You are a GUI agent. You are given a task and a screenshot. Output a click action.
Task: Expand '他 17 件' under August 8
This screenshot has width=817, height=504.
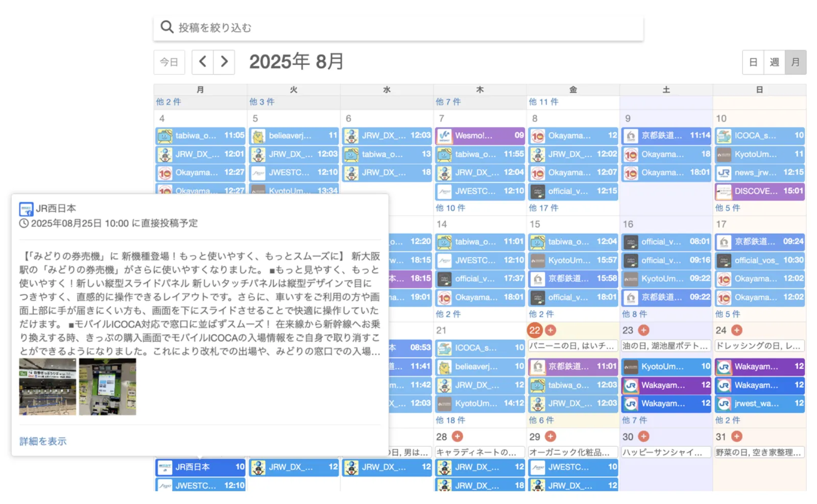[543, 208]
